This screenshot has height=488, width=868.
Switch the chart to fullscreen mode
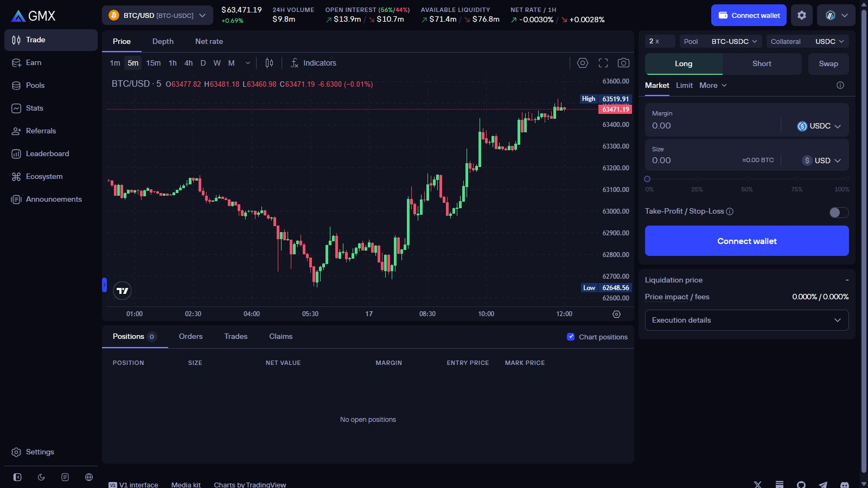(x=603, y=63)
